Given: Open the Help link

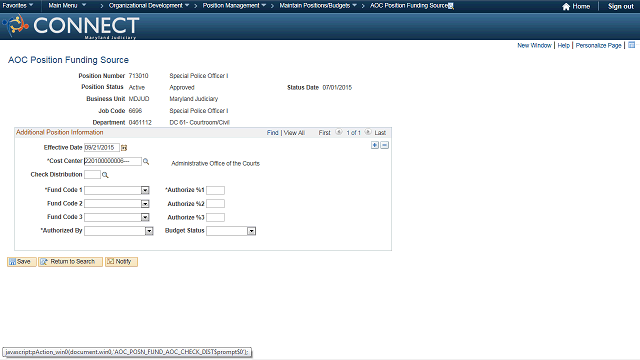Looking at the screenshot, I should (563, 45).
